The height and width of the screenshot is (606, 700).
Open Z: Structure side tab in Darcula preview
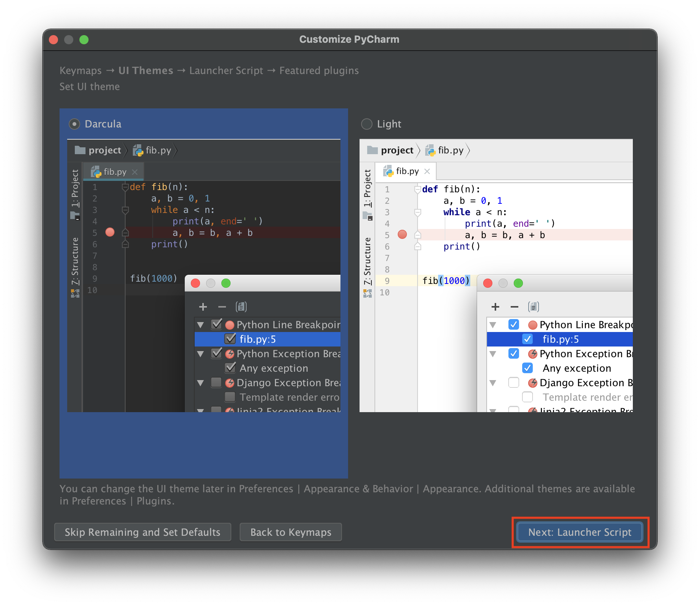pos(75,261)
